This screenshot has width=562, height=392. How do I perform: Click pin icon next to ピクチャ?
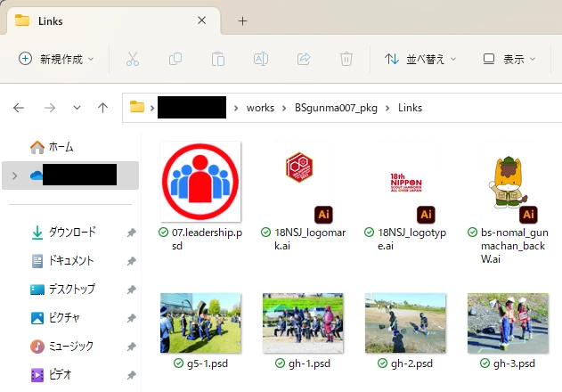tap(132, 318)
